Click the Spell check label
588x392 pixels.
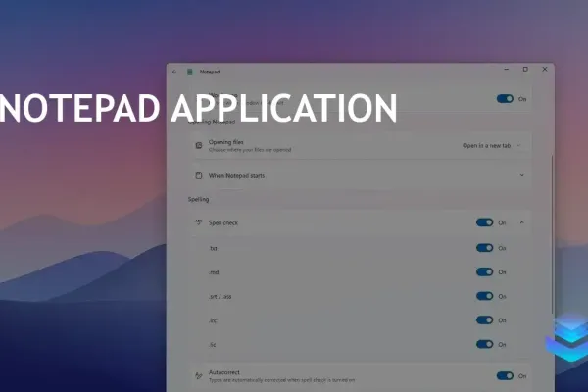(223, 222)
